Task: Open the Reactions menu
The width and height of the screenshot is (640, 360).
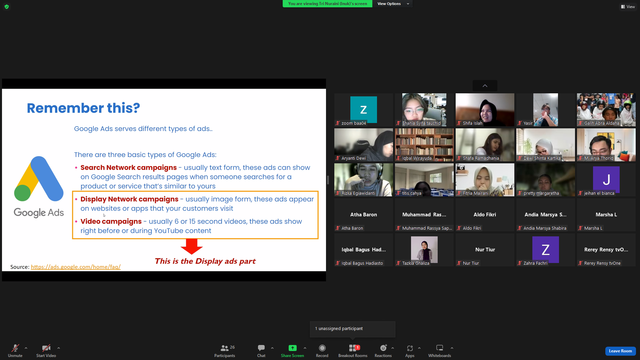Action: point(383,350)
